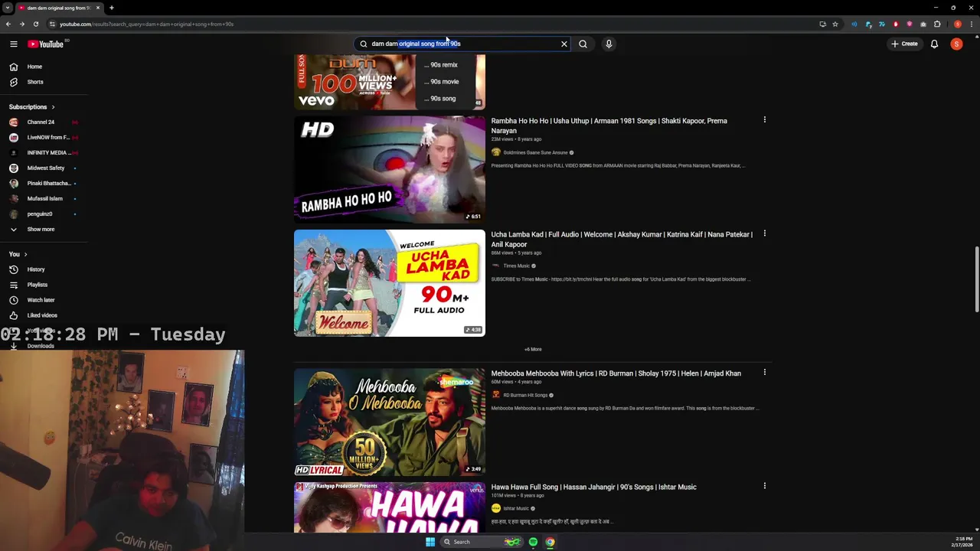Choose the '90s movie' suggestion

tap(442, 82)
